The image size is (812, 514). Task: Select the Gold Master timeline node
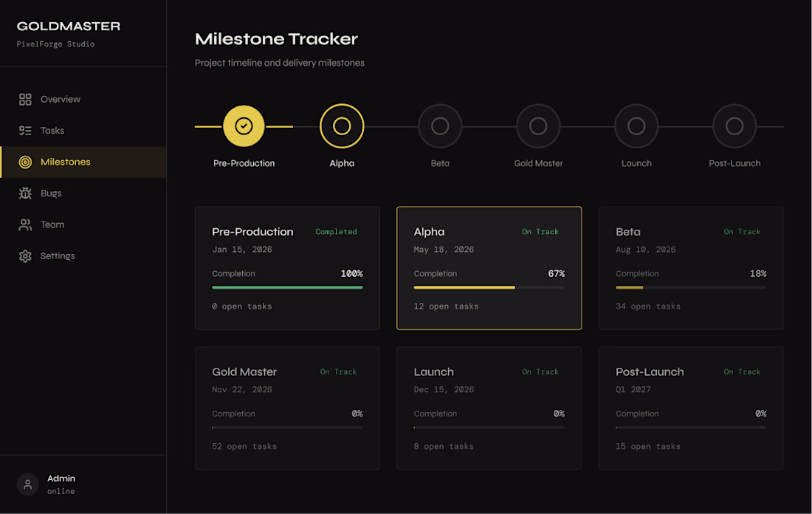(538, 126)
